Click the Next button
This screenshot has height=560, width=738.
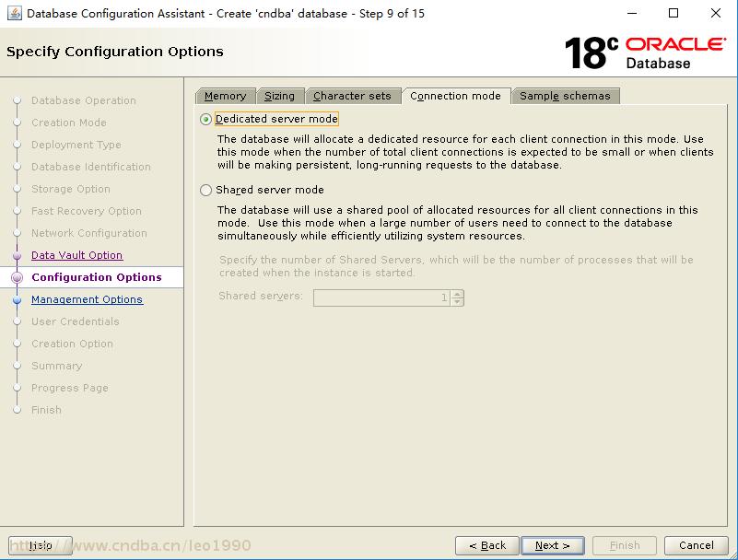[x=553, y=545]
